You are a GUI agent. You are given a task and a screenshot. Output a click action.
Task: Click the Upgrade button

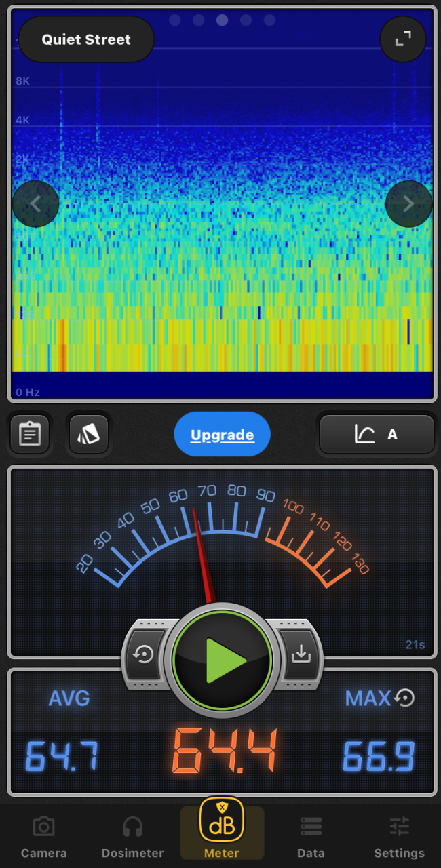222,435
